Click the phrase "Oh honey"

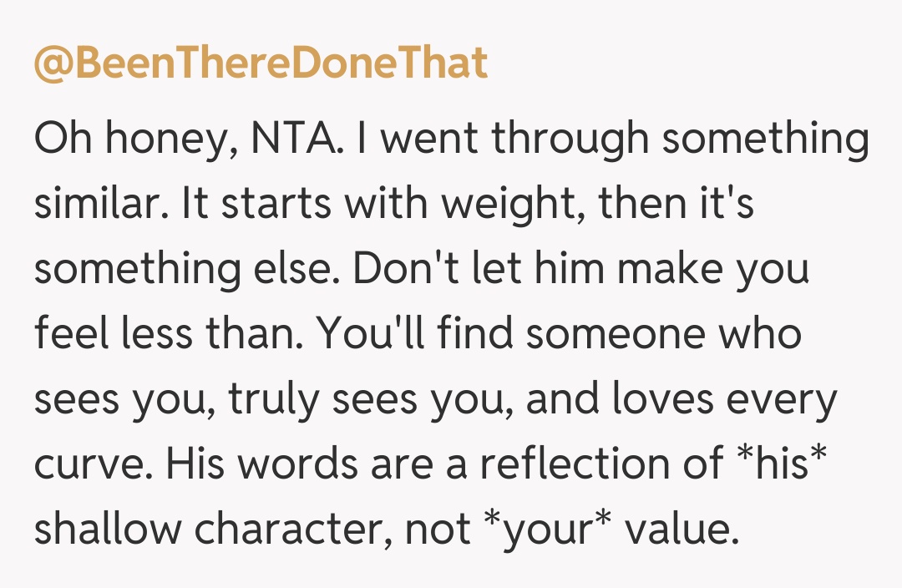(x=123, y=138)
